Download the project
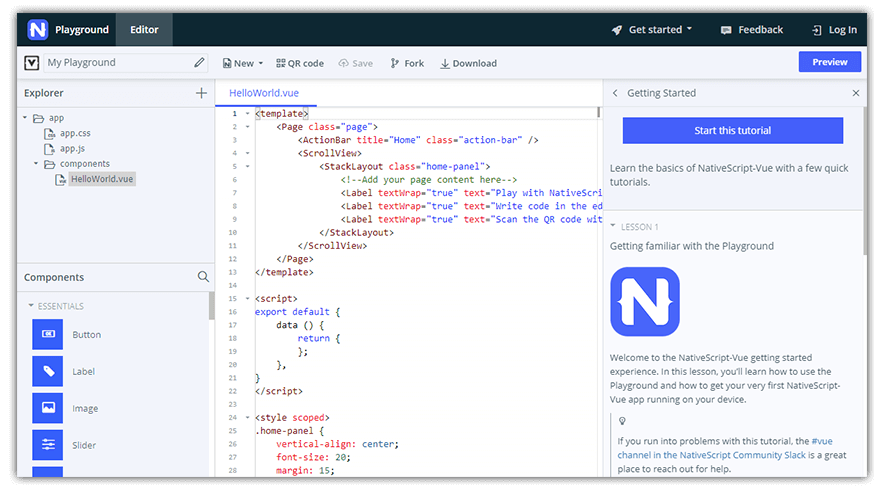The image size is (883, 494). tap(469, 63)
